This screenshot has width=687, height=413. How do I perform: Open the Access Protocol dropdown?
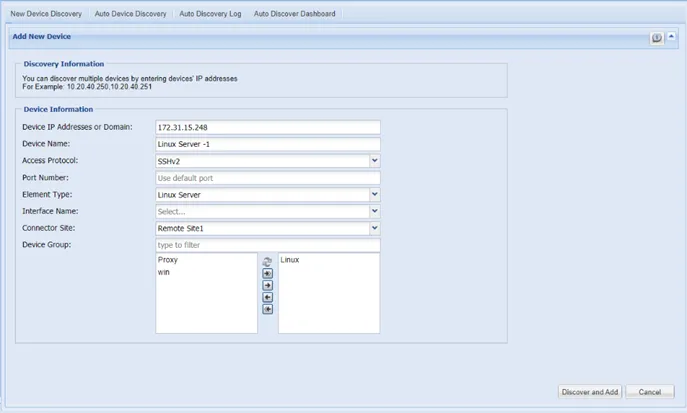point(375,161)
